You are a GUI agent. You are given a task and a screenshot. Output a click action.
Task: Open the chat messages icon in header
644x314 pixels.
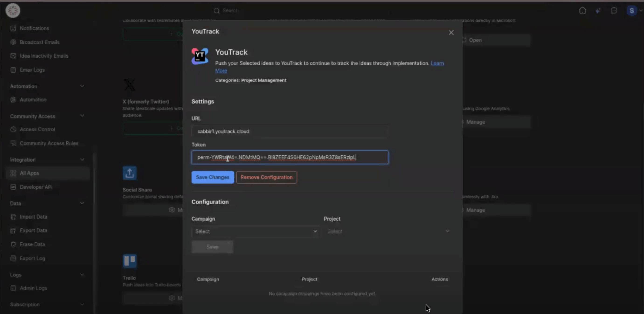(614, 10)
